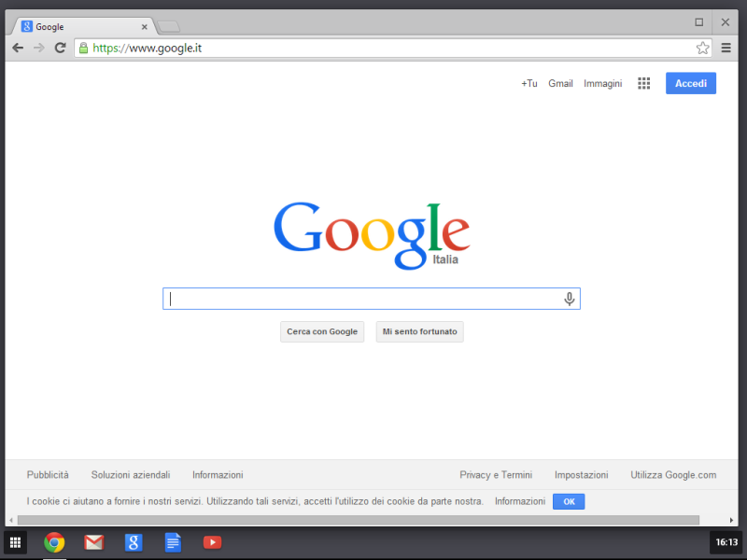This screenshot has height=560, width=747.
Task: Click the scrollbar right arrow
Action: click(x=731, y=520)
